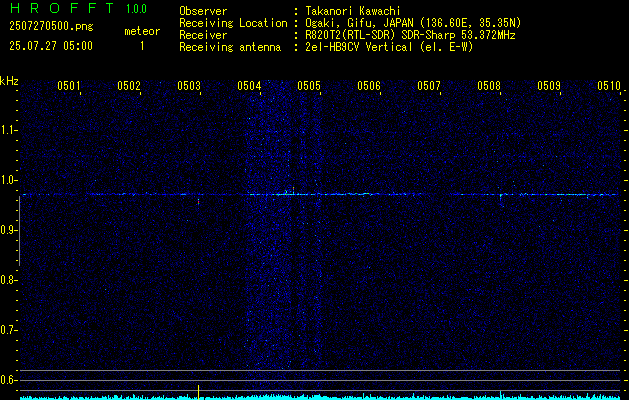The width and height of the screenshot is (629, 400).
Task: Click the 0.9 kHz frequency label
Action: [x=8, y=230]
